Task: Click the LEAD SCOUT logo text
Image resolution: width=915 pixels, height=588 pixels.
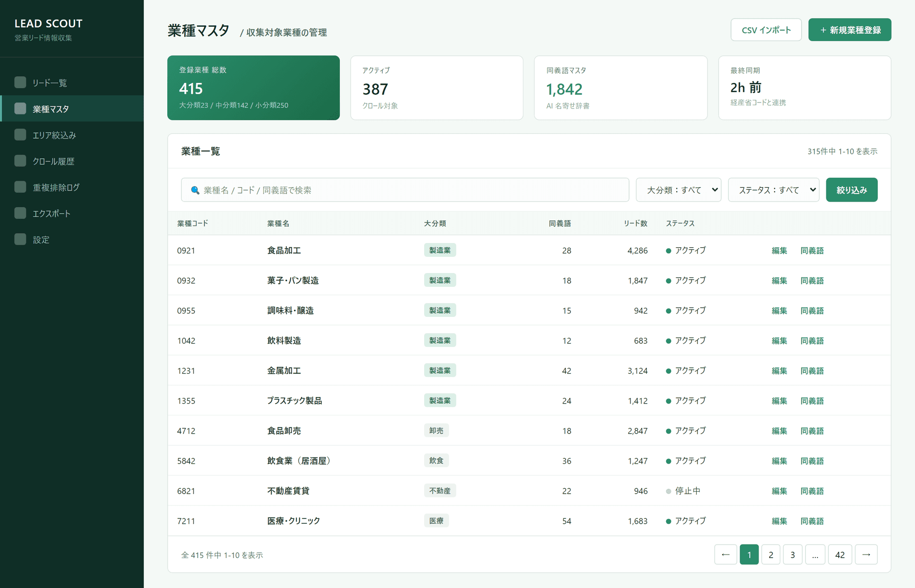Action: tap(48, 23)
